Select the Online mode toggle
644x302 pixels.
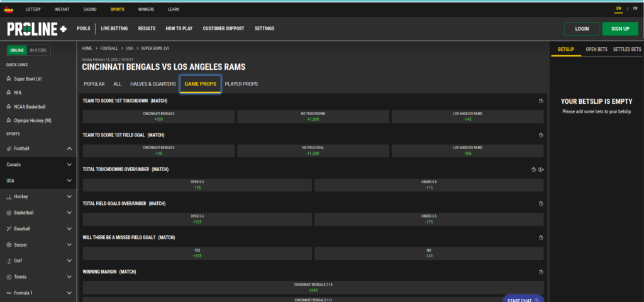[x=17, y=50]
